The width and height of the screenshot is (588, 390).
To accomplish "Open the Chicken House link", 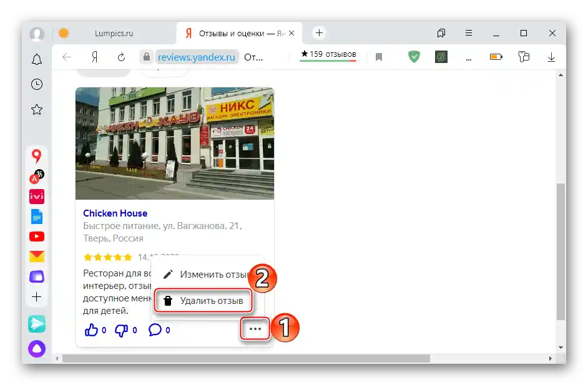I will point(115,213).
